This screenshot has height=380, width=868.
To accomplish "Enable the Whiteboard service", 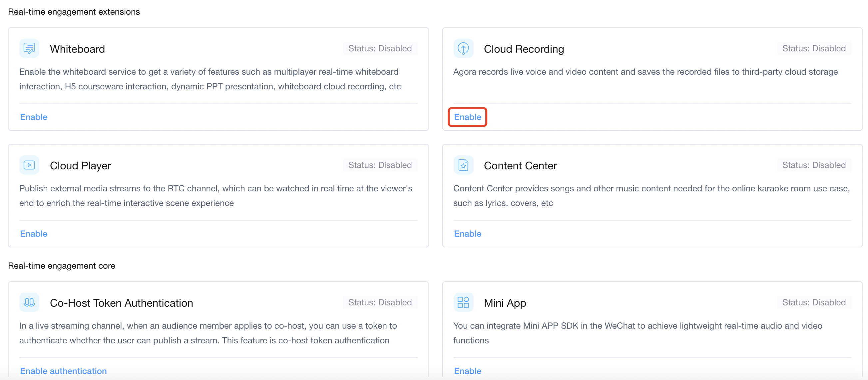I will pos(34,117).
